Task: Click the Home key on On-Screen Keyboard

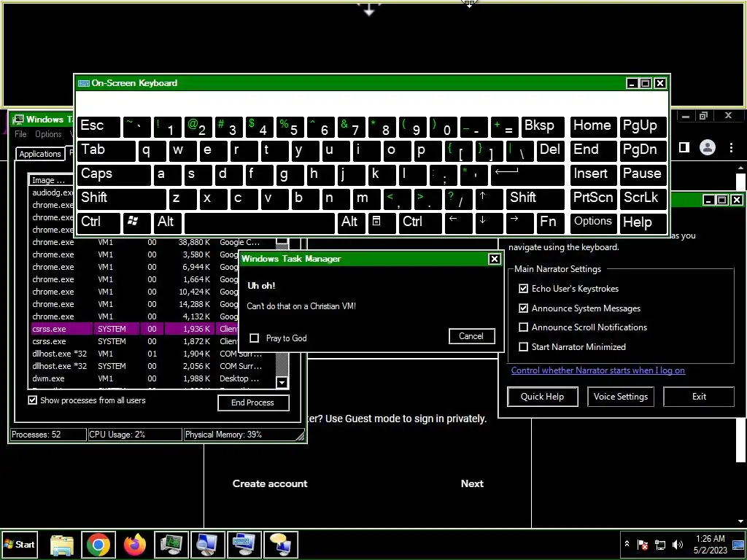Action: click(x=593, y=127)
